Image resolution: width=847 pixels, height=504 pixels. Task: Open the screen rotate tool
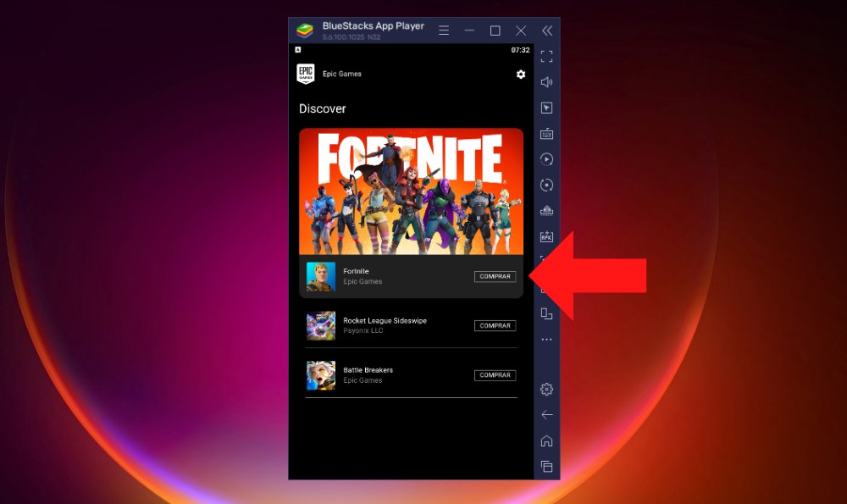(x=546, y=185)
